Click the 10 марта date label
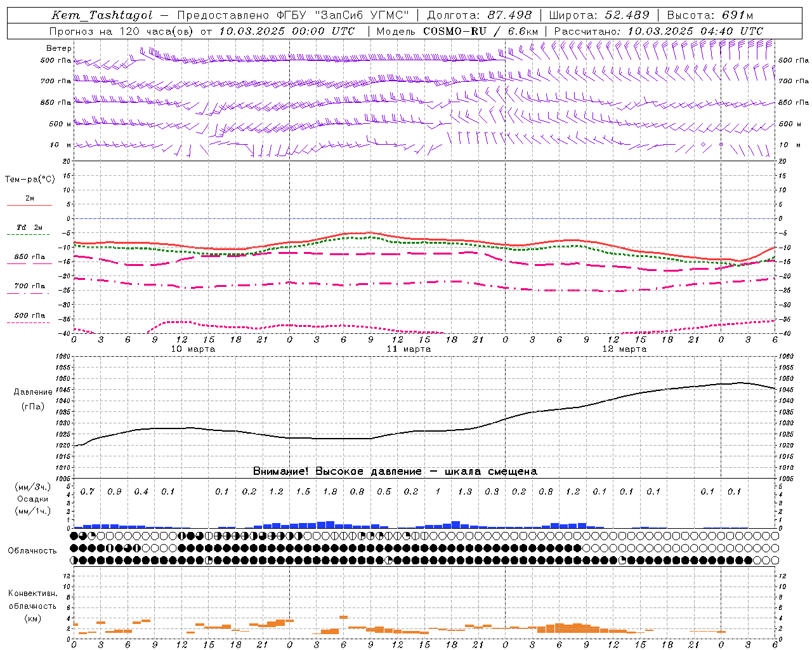Image resolution: width=812 pixels, height=650 pixels. pos(193,349)
